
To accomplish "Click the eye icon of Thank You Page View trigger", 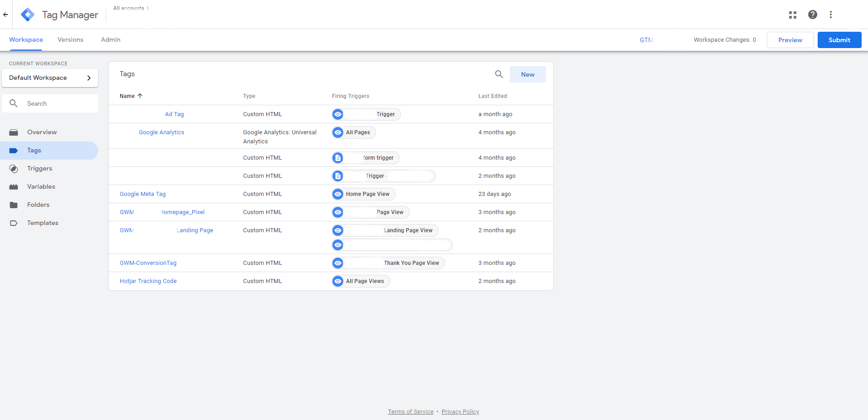I will pyautogui.click(x=338, y=263).
